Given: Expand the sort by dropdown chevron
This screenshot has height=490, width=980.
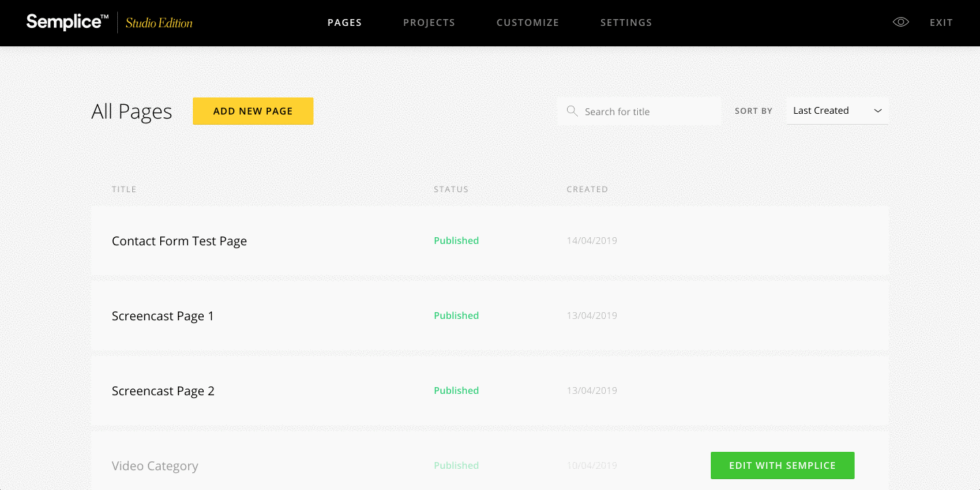Looking at the screenshot, I should pos(878,110).
